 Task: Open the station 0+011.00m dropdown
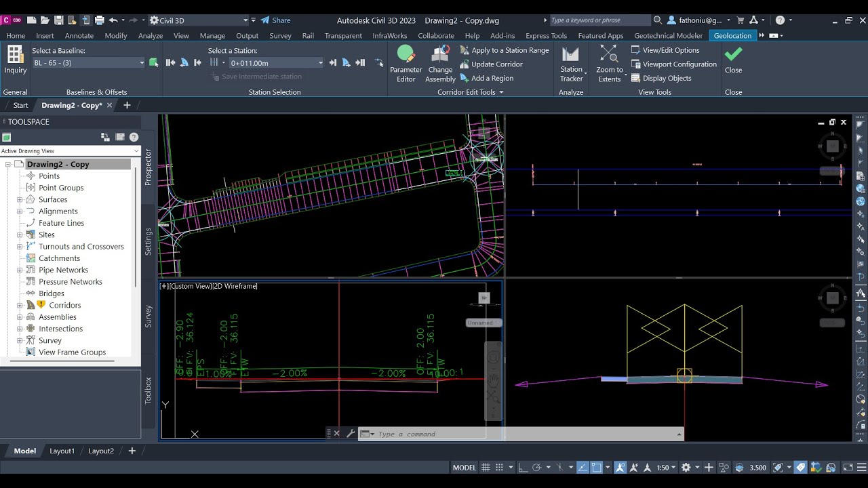277,63
